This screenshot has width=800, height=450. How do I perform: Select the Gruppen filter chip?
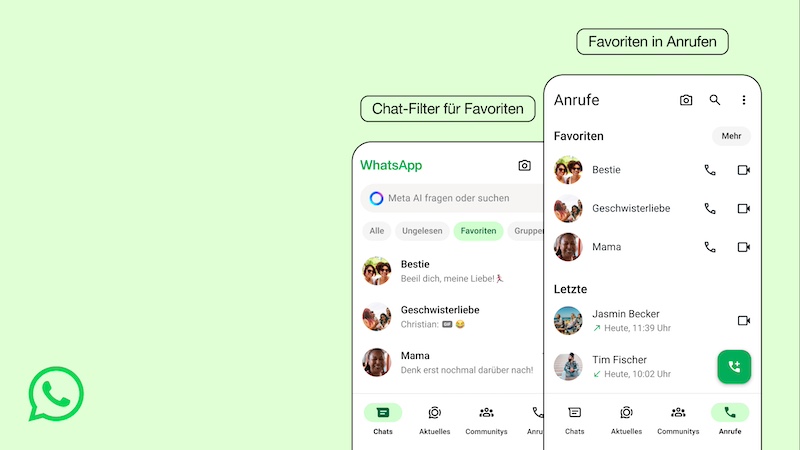pos(526,231)
